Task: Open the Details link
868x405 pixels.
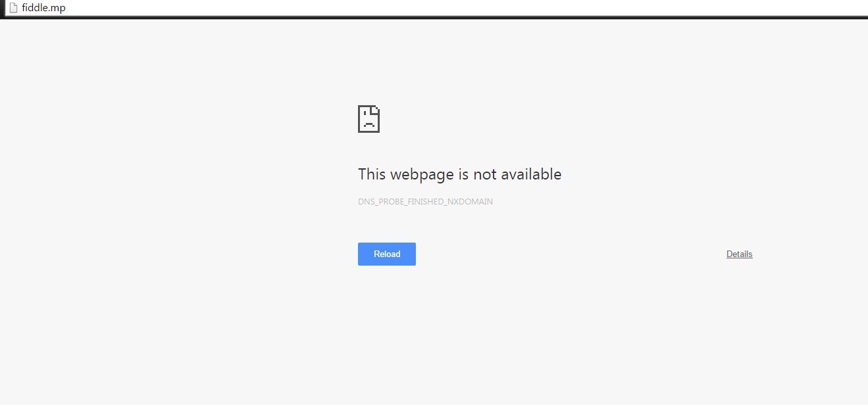Action: tap(739, 254)
